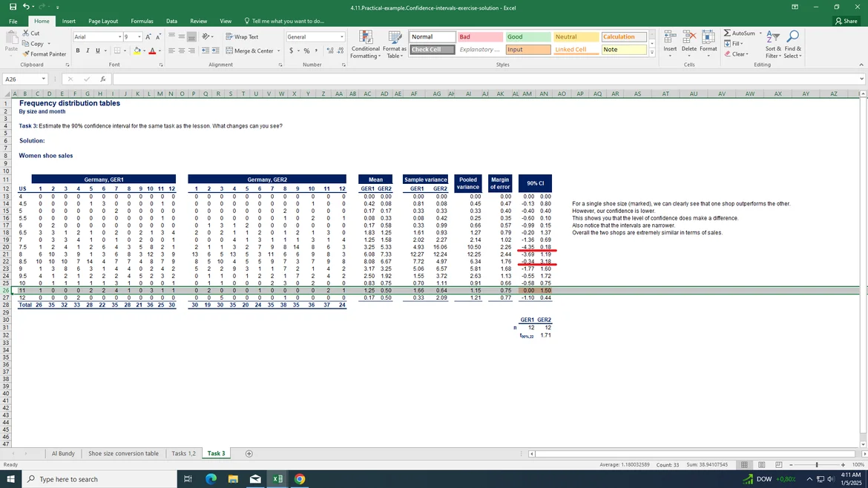Click the AutoSum sigma icon

tap(727, 33)
